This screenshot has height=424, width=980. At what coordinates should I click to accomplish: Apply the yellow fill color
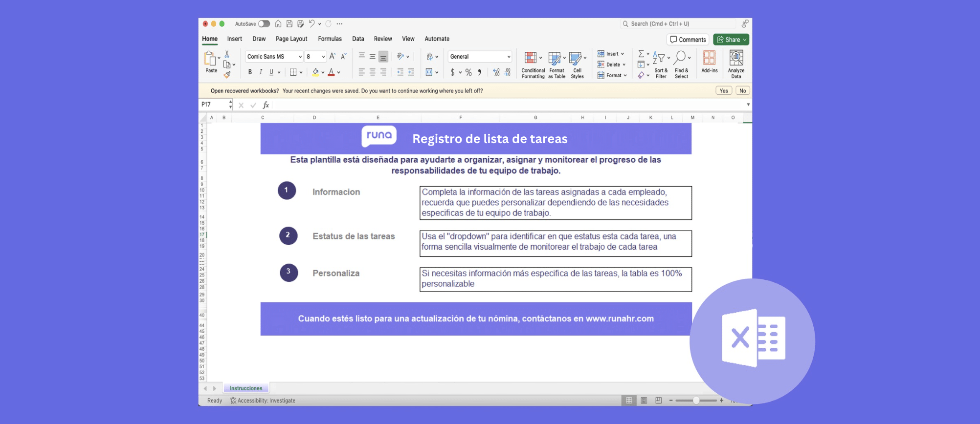click(315, 72)
